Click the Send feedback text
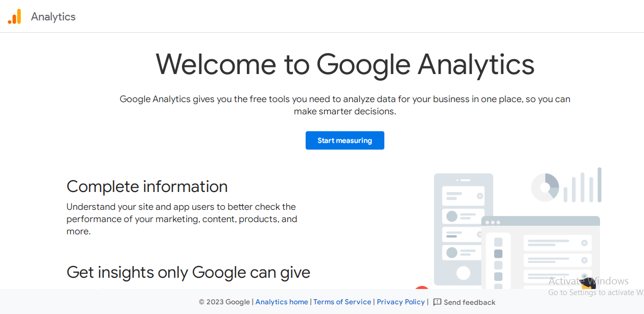Image resolution: width=644 pixels, height=314 pixels. coord(469,302)
